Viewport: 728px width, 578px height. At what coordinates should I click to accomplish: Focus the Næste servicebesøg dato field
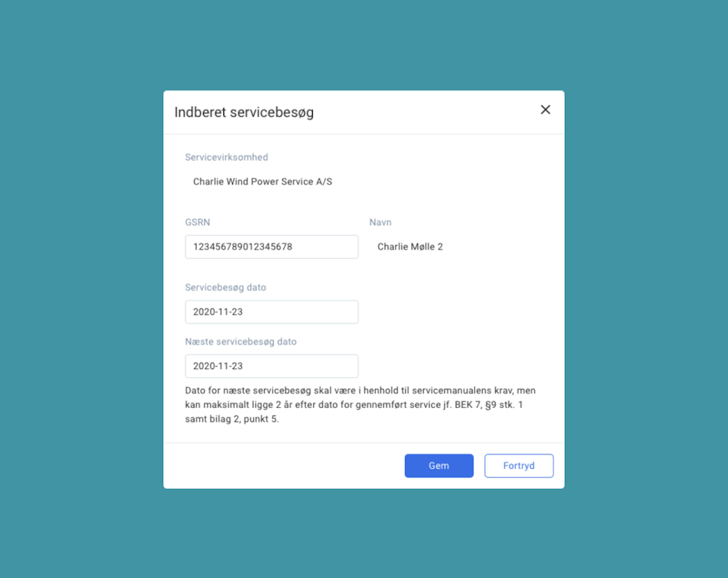271,366
